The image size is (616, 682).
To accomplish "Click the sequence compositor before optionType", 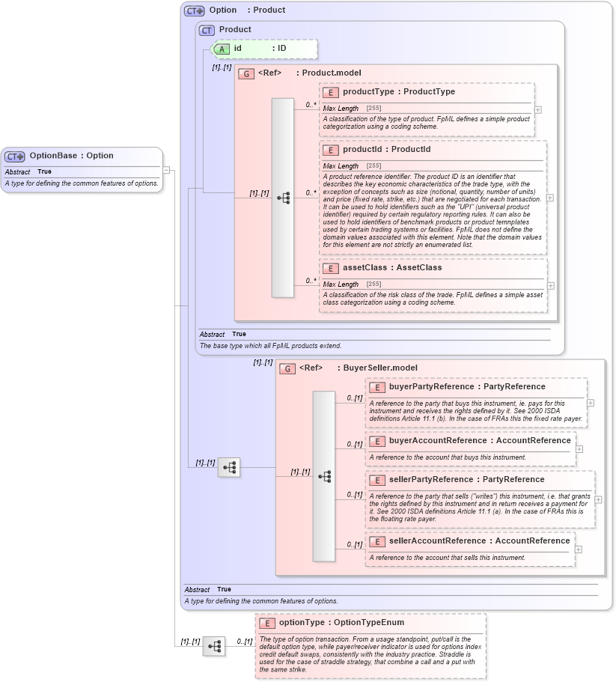I will (214, 646).
